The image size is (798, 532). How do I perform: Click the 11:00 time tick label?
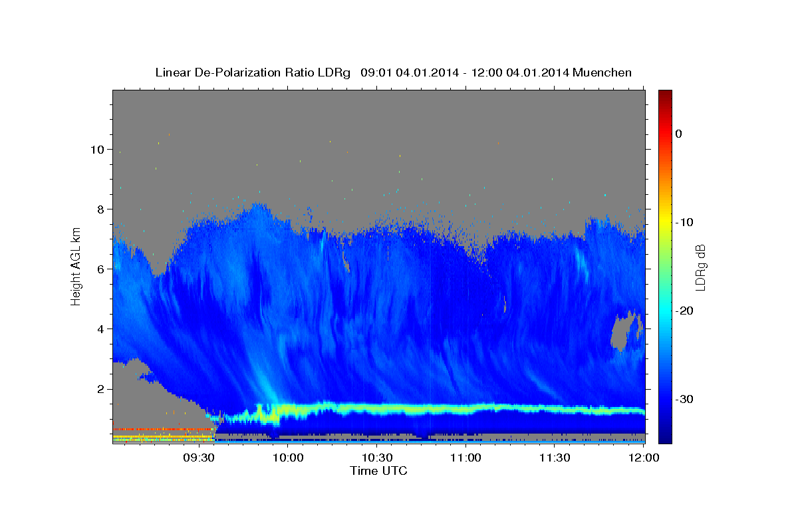click(x=465, y=458)
